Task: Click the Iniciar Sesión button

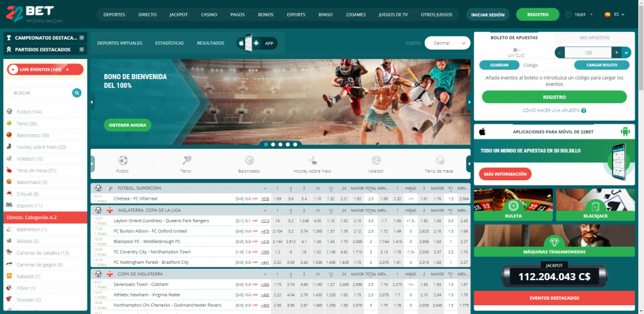Action: click(487, 14)
